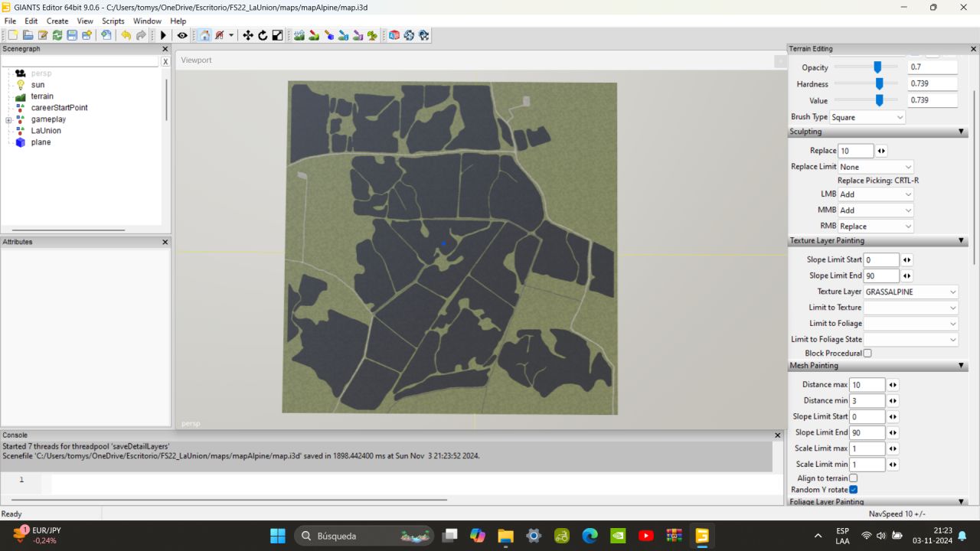The height and width of the screenshot is (551, 980).
Task: Click the Save floppy disk icon
Action: click(x=71, y=35)
